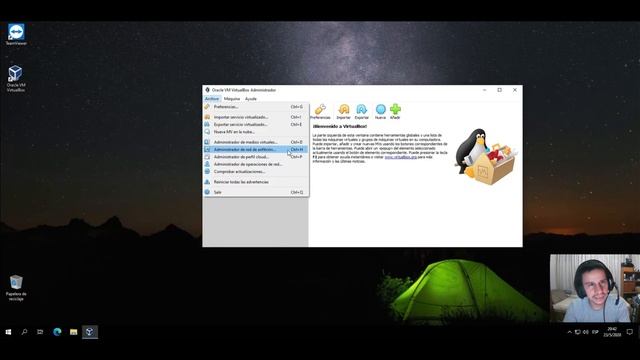Open the notification center icon

[630, 332]
